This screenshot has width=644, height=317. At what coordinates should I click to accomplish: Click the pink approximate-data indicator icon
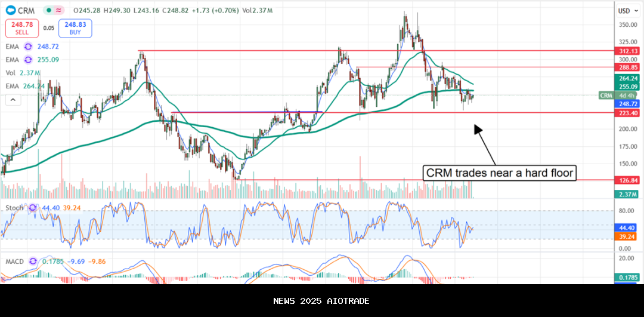coord(58,10)
